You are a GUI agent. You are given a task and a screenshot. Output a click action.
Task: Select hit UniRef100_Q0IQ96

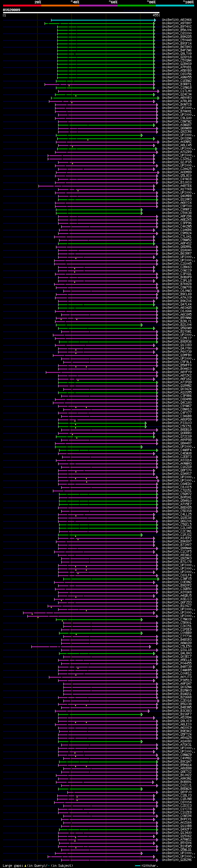176,139
